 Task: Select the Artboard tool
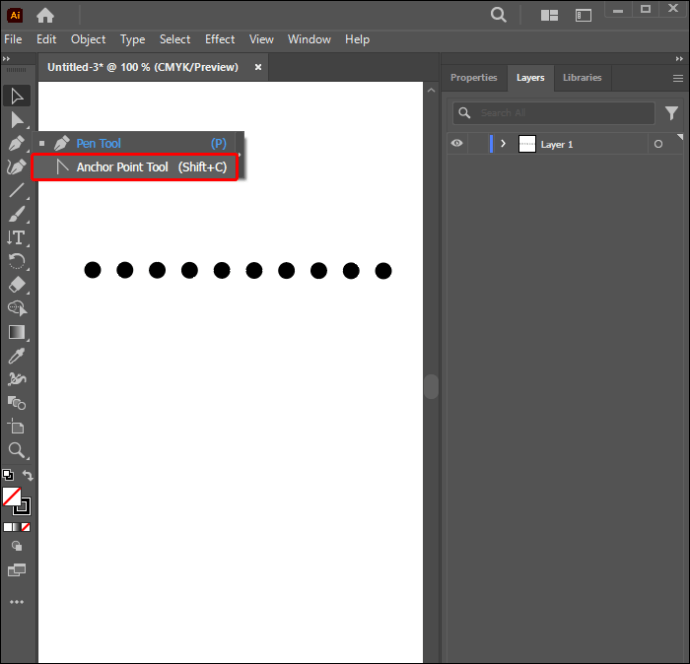pos(17,426)
